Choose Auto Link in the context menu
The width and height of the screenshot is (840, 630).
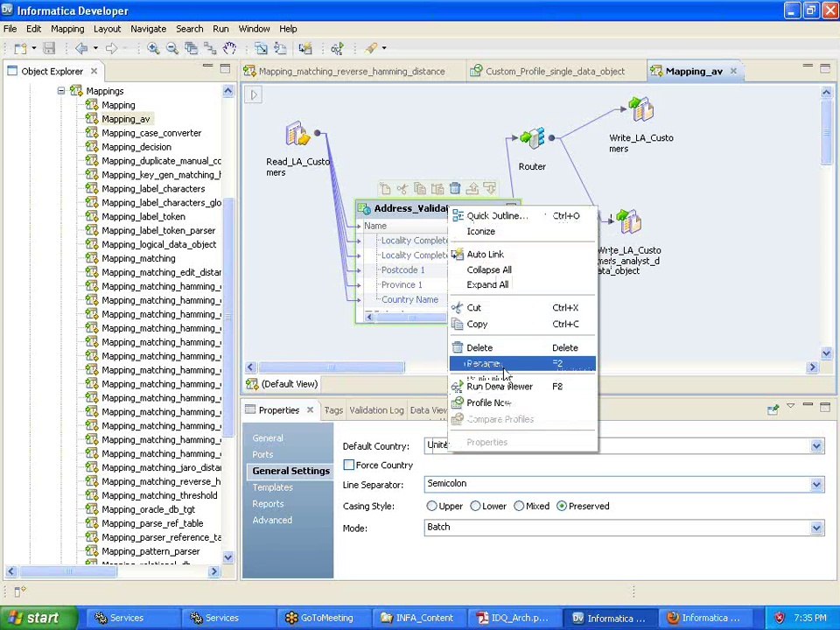pyautogui.click(x=522, y=255)
